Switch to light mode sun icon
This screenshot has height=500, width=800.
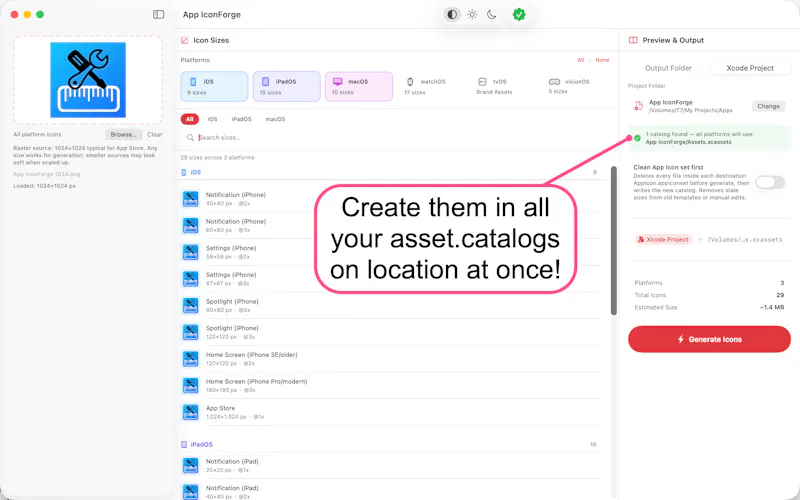tap(472, 14)
